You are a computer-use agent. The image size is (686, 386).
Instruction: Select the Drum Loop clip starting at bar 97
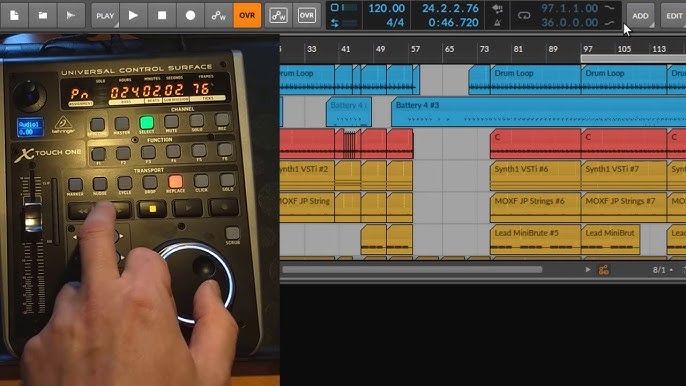click(x=624, y=80)
